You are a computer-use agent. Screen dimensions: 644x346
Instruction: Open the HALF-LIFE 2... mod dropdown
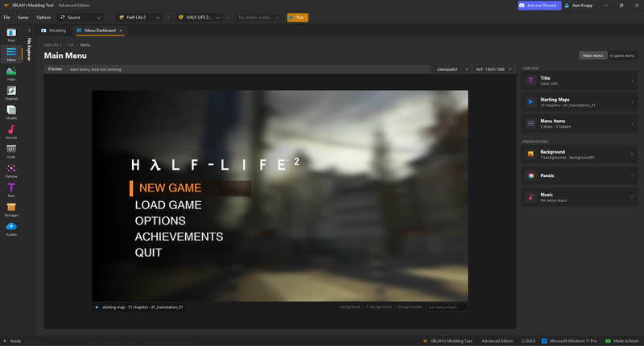199,17
